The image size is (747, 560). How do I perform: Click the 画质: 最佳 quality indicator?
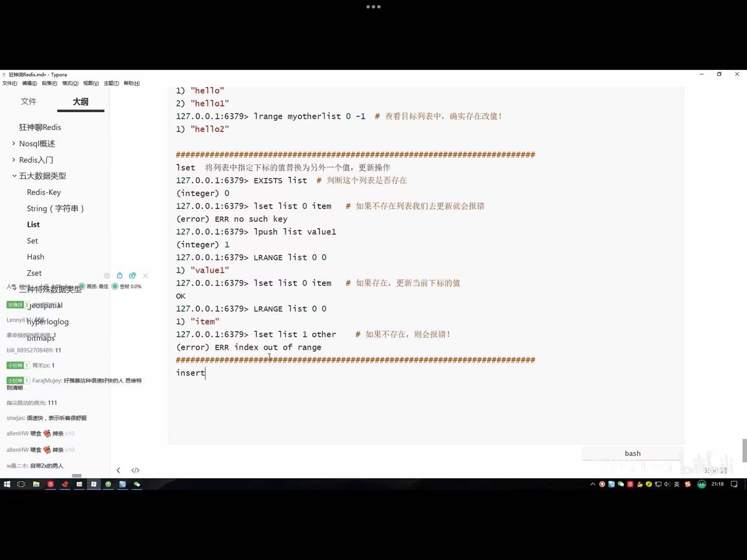click(93, 286)
